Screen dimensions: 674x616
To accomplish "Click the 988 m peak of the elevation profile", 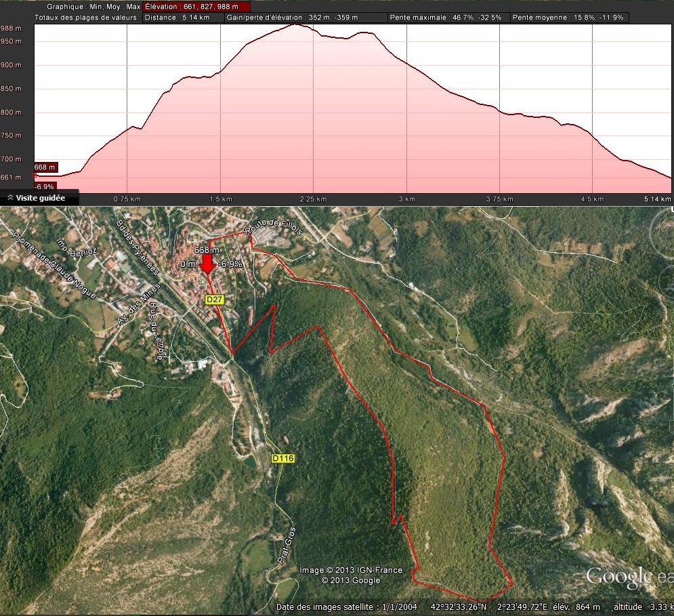I will [295, 26].
